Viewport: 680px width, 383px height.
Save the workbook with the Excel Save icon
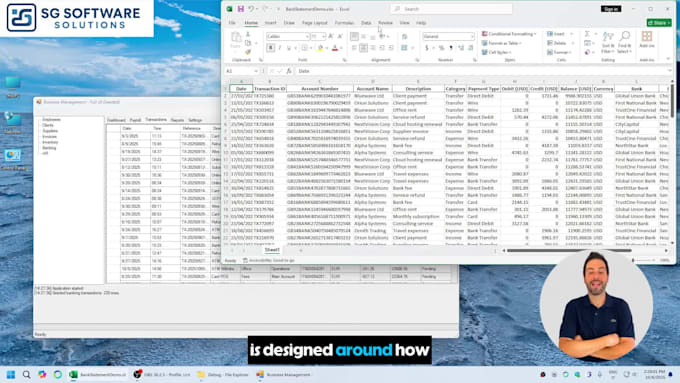(241, 9)
